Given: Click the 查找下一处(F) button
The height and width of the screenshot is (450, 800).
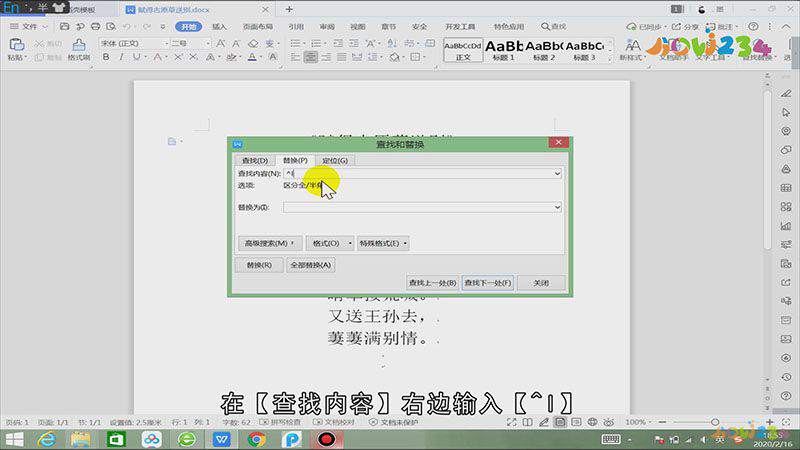Looking at the screenshot, I should click(488, 283).
